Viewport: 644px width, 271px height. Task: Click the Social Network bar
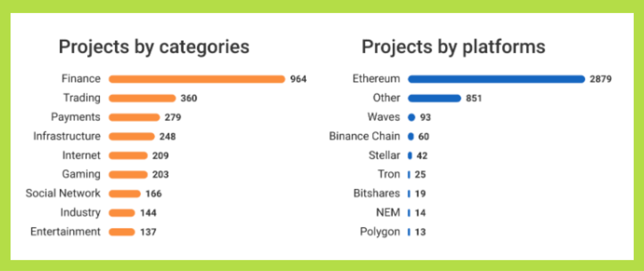pyautogui.click(x=124, y=194)
